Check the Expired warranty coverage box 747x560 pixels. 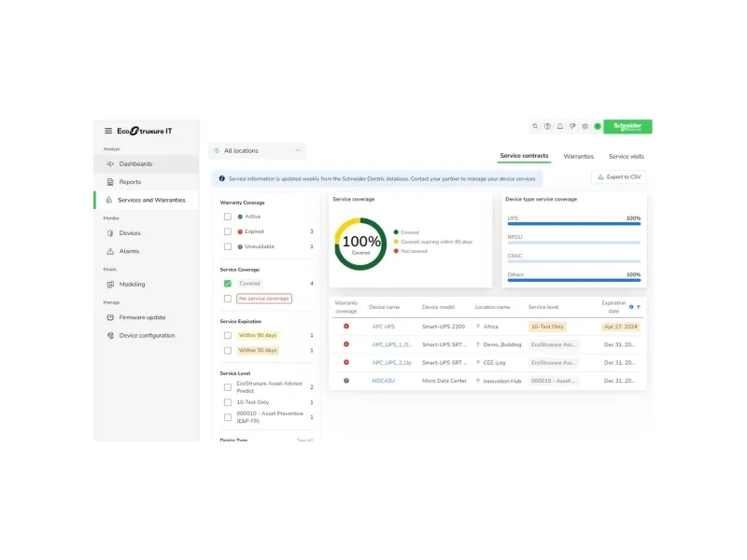coord(228,231)
